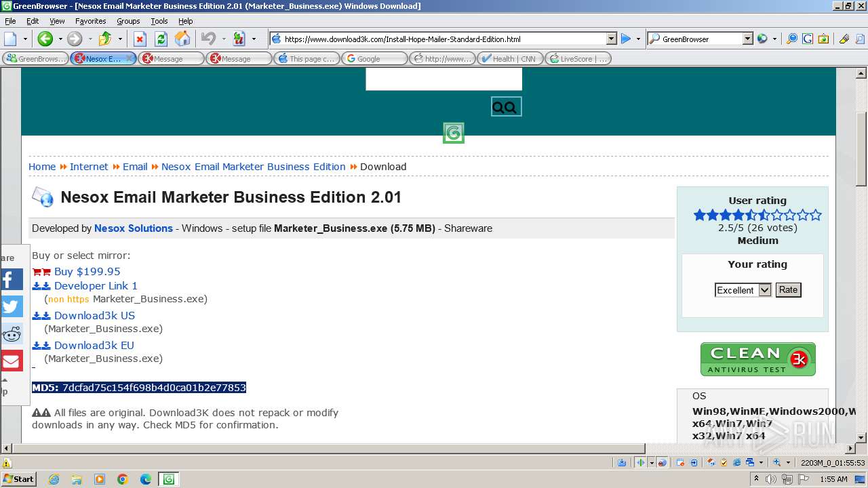Click Email breadcrumb link
The height and width of the screenshot is (488, 868).
pyautogui.click(x=135, y=167)
